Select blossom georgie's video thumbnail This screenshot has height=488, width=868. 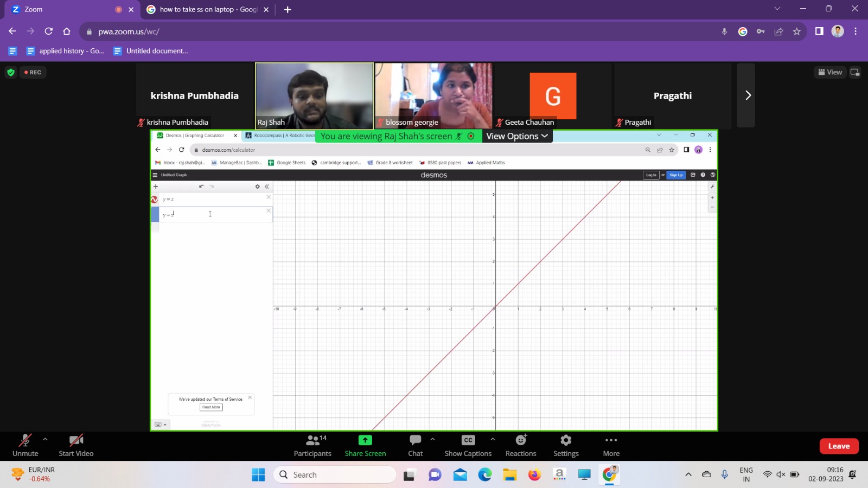(x=433, y=95)
